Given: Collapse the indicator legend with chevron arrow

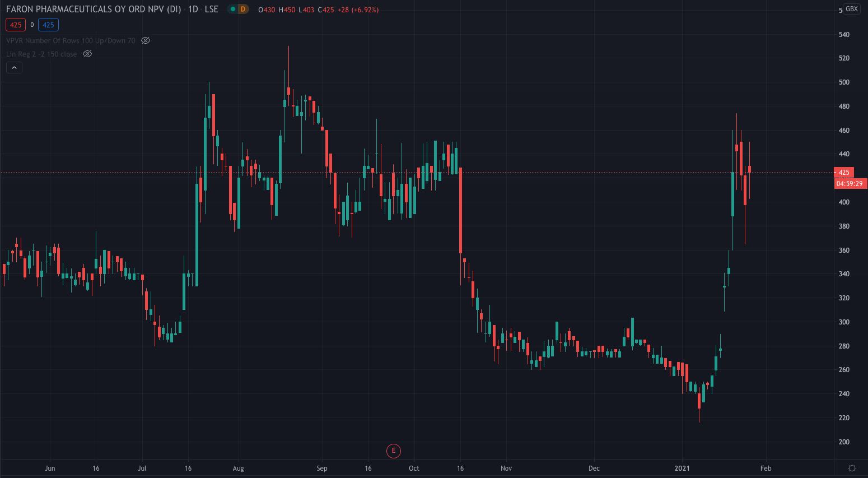Looking at the screenshot, I should coord(14,68).
